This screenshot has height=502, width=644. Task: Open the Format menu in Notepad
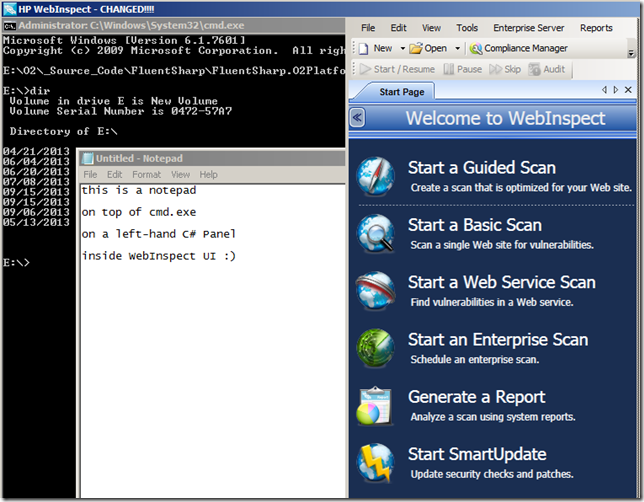pos(146,174)
